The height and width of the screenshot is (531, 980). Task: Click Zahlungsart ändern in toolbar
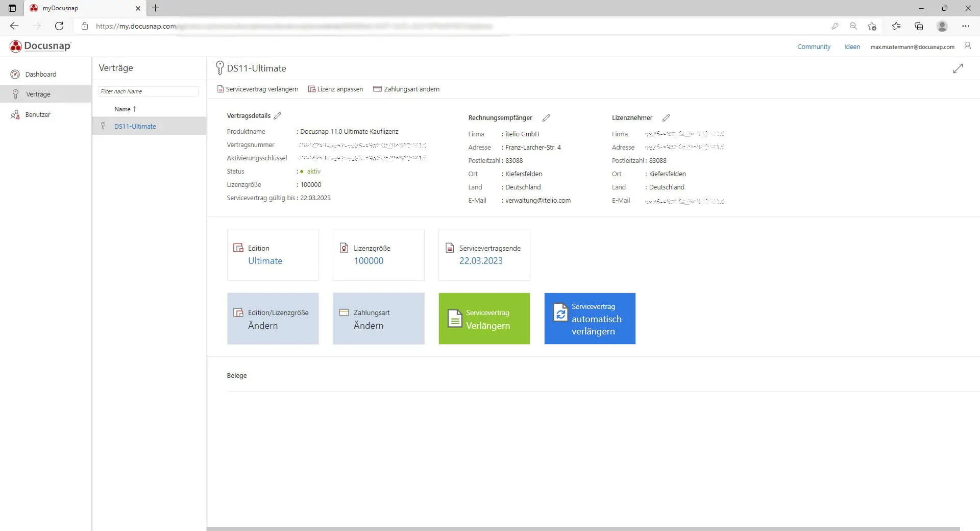pyautogui.click(x=406, y=89)
